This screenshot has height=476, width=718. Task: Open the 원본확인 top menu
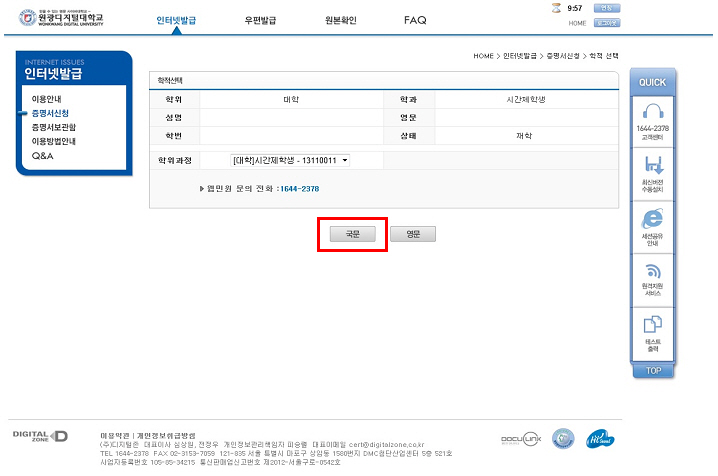(x=341, y=20)
